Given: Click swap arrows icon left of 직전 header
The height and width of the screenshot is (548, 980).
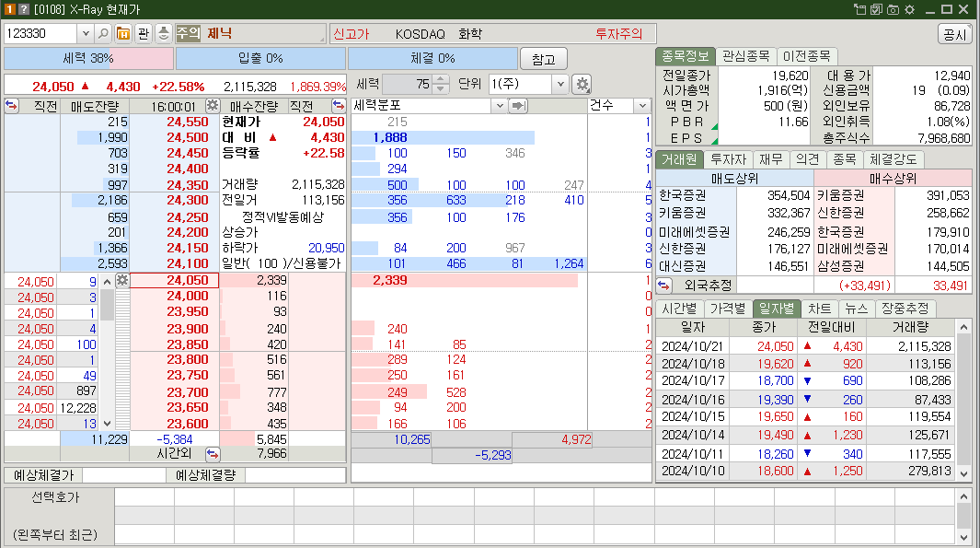Looking at the screenshot, I should [x=11, y=105].
